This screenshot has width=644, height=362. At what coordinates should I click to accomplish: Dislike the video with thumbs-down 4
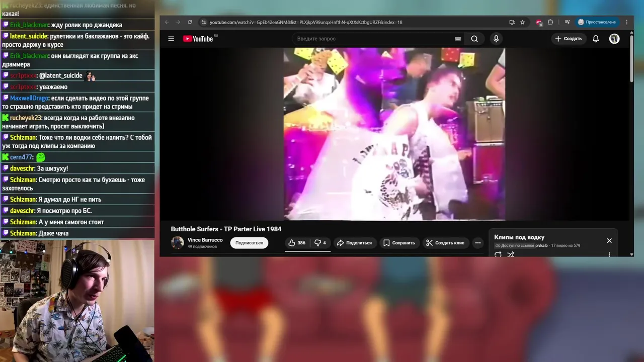point(320,243)
